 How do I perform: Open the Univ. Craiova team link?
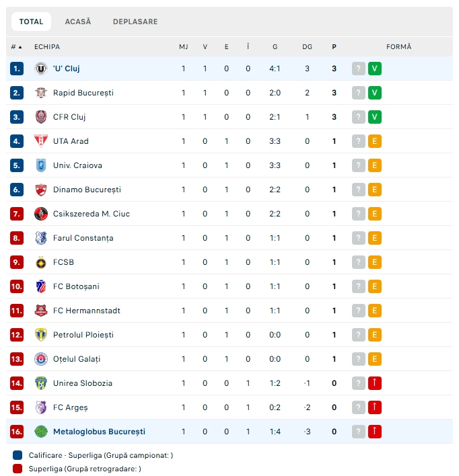[77, 165]
